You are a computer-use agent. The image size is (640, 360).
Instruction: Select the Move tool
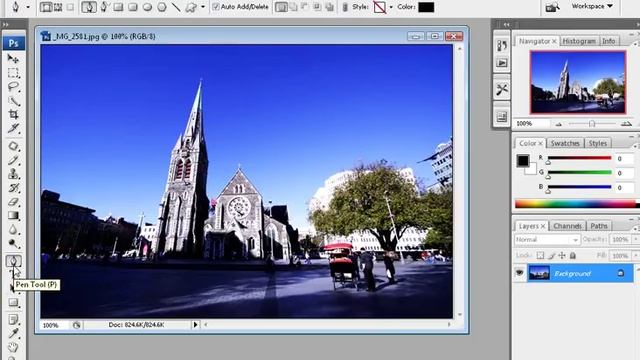(13, 59)
